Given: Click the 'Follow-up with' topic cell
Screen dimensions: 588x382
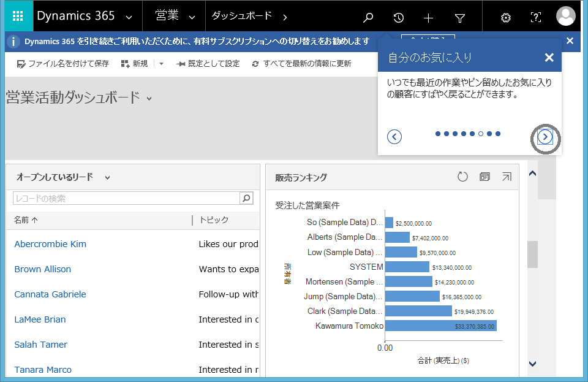Looking at the screenshot, I should coord(228,294).
